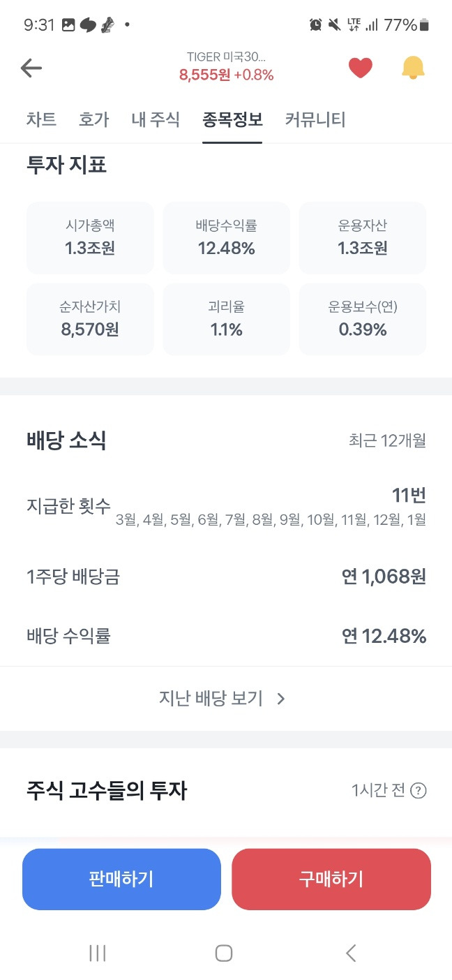Tap the back arrow icon
This screenshot has width=452, height=980.
[31, 68]
